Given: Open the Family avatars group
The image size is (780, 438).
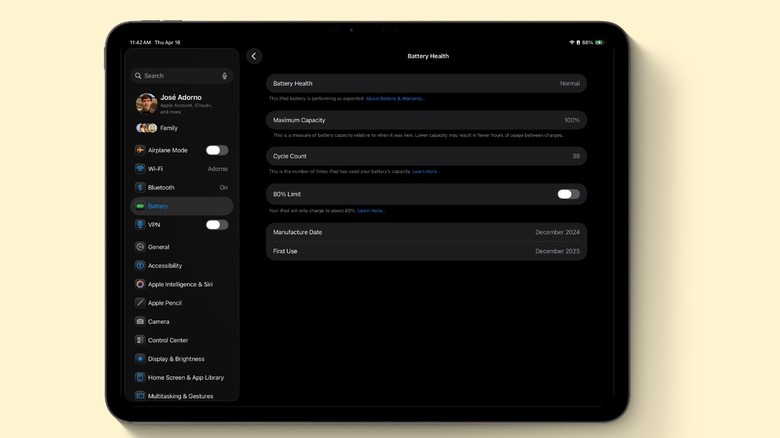Looking at the screenshot, I should (146, 128).
